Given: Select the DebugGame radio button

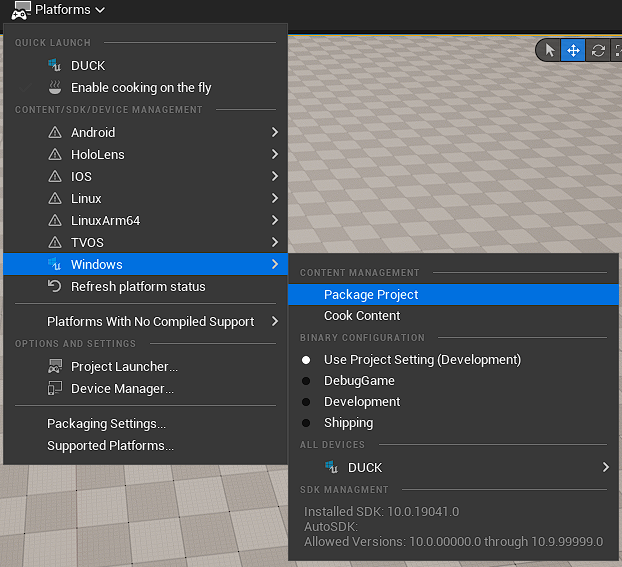Looking at the screenshot, I should [306, 381].
